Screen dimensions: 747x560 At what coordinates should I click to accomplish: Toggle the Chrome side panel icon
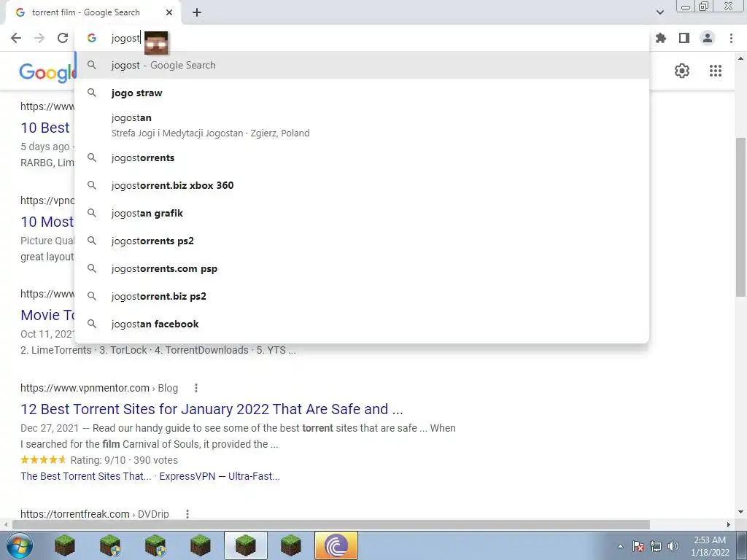coord(684,38)
